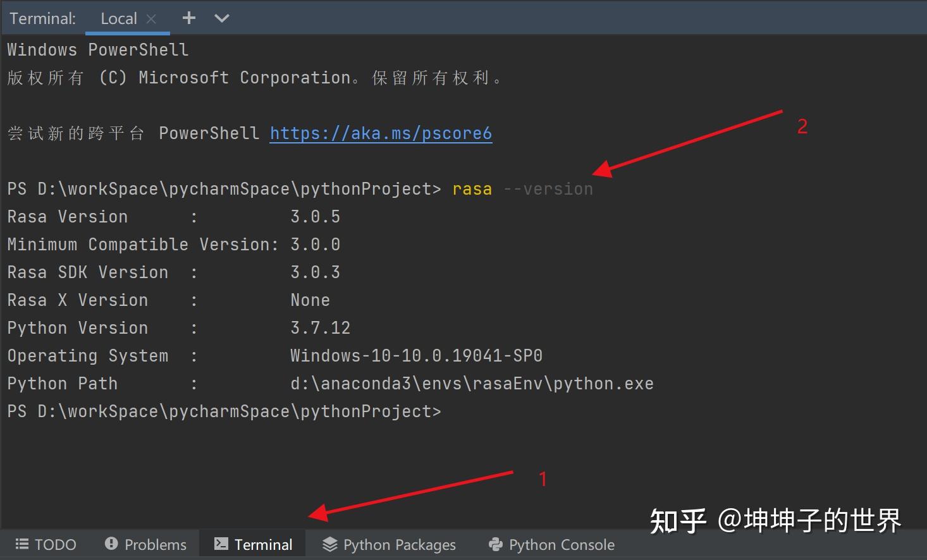The image size is (927, 560).
Task: Open the Python Console tool window
Action: [x=551, y=544]
